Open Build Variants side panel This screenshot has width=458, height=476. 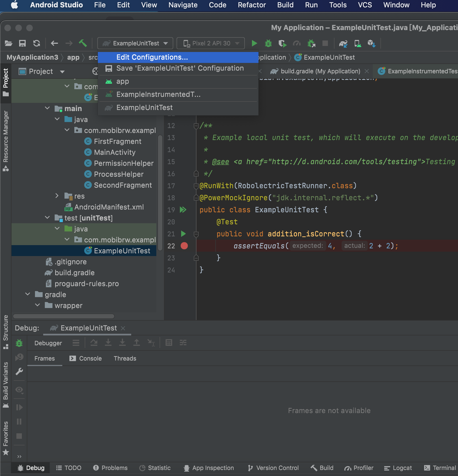pyautogui.click(x=5, y=385)
